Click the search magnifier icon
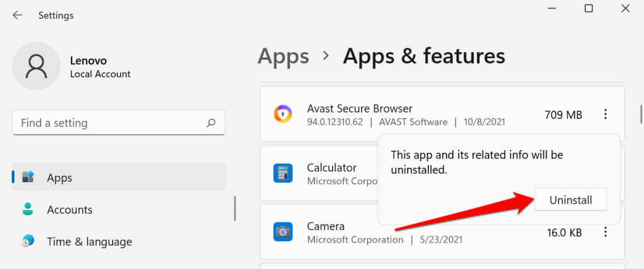Viewport: 644px width, 269px height. point(211,123)
